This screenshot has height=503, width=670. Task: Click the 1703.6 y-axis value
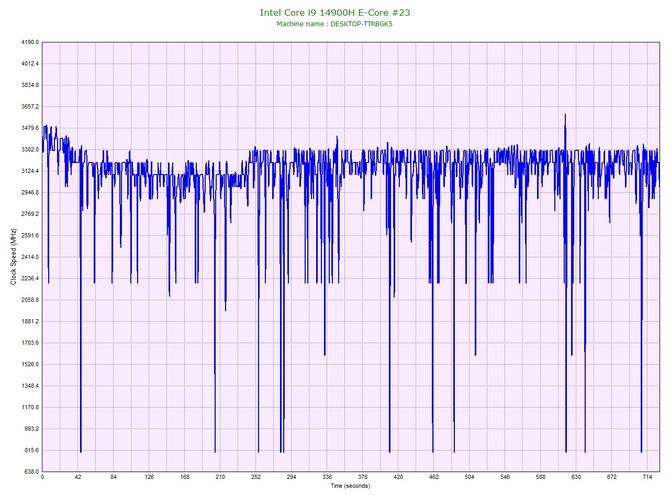tap(30, 343)
